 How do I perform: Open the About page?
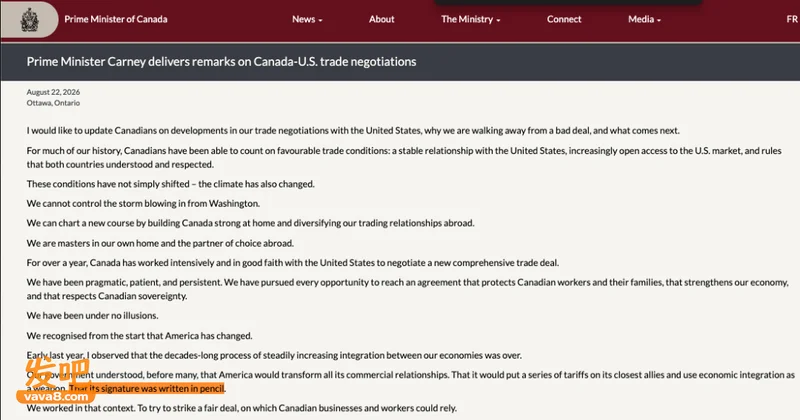tap(382, 19)
